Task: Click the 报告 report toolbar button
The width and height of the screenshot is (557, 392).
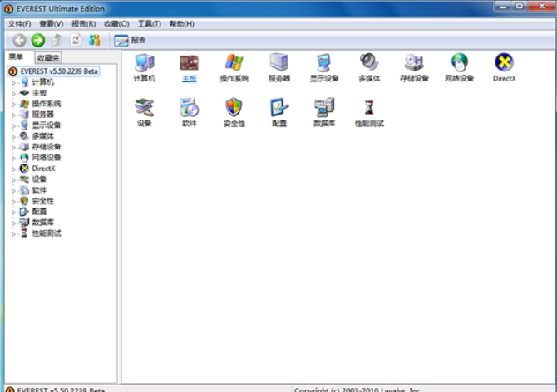Action: click(130, 40)
